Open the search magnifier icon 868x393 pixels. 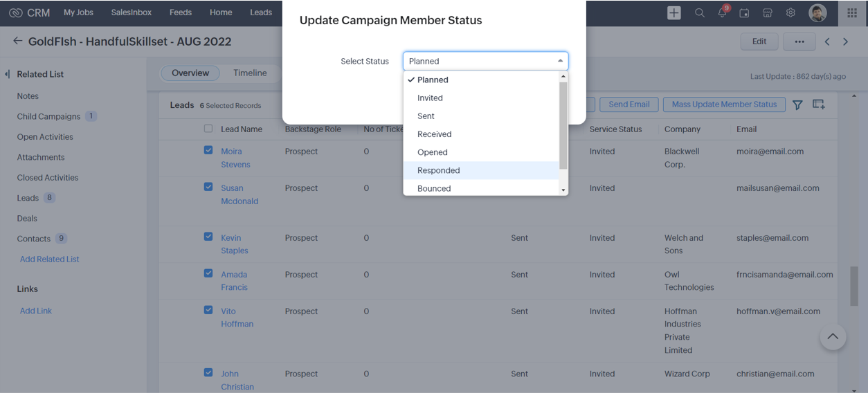[700, 12]
